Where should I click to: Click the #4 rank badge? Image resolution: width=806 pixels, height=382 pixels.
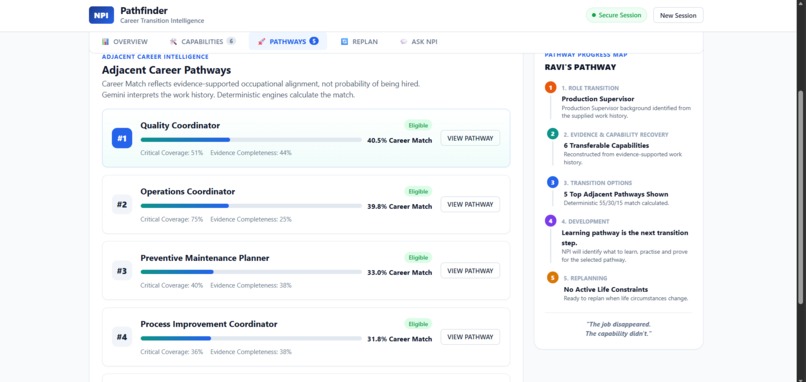coord(122,337)
